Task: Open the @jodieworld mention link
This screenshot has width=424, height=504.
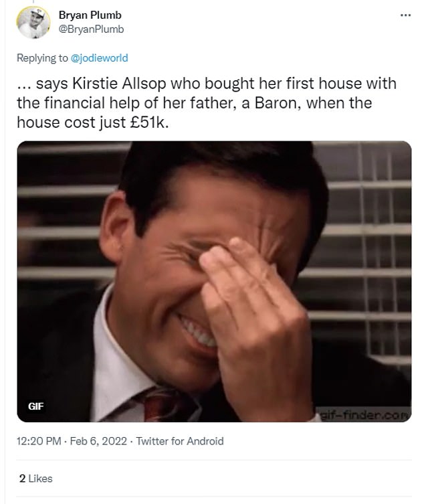Action: (99, 58)
